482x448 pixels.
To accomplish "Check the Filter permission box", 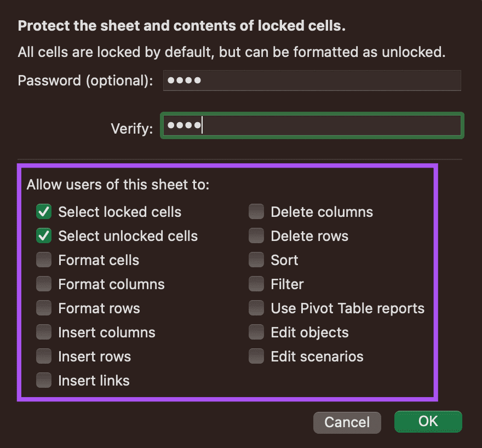I will (256, 284).
